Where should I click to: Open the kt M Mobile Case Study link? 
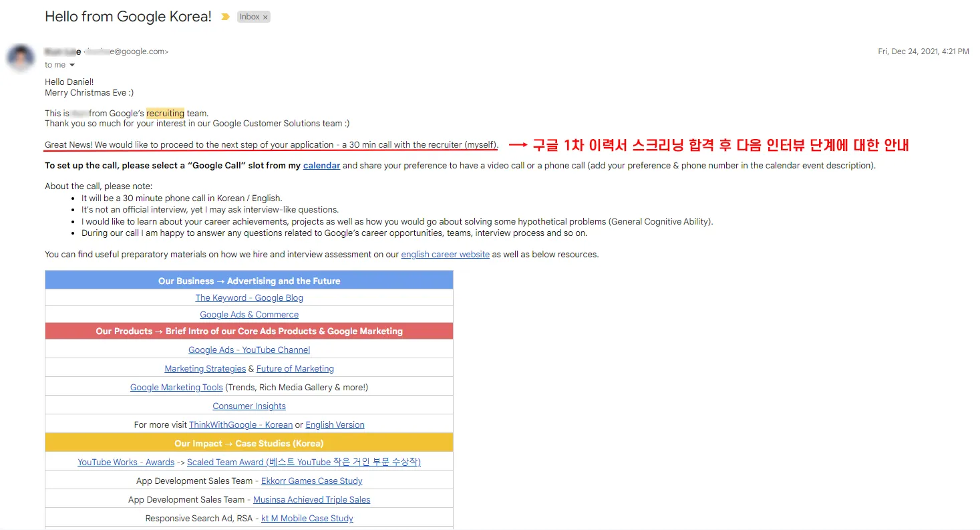[307, 518]
